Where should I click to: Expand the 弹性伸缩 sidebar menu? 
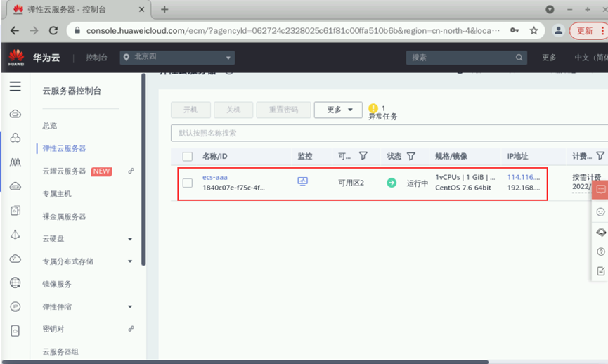[x=129, y=307]
